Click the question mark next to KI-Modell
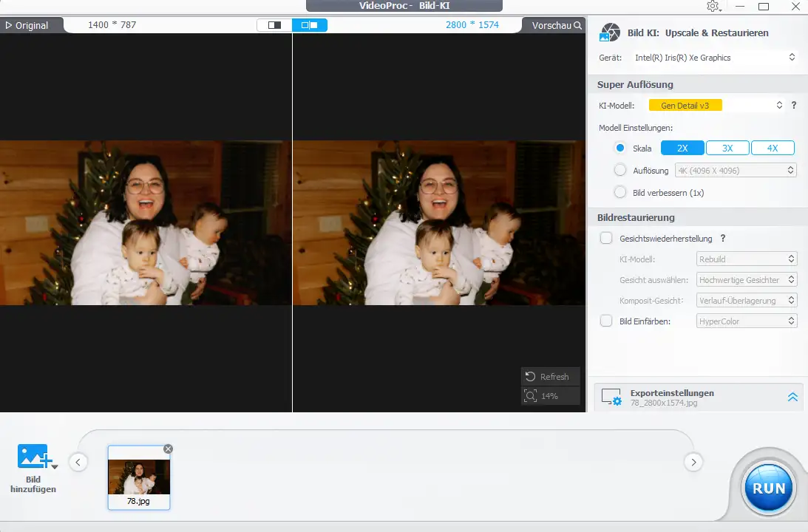The image size is (808, 532). [x=793, y=105]
